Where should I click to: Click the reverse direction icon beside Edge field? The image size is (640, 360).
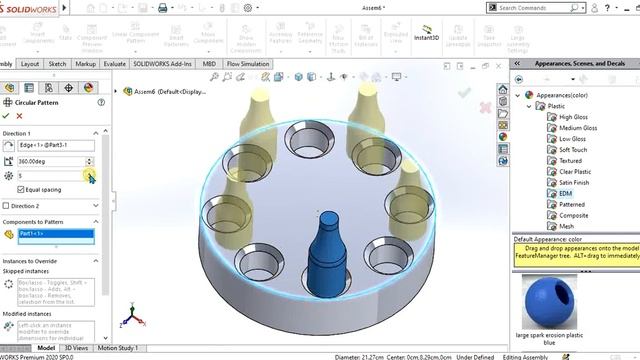pyautogui.click(x=8, y=145)
